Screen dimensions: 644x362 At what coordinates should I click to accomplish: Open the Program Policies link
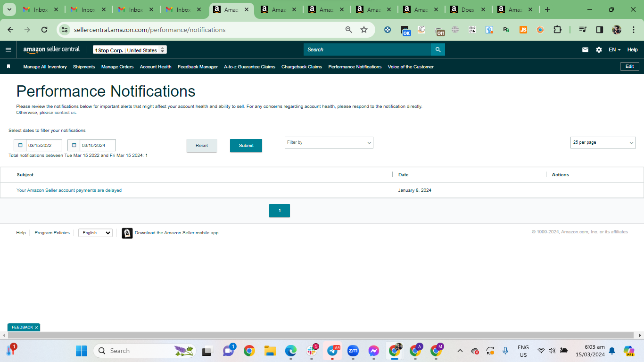pyautogui.click(x=52, y=233)
